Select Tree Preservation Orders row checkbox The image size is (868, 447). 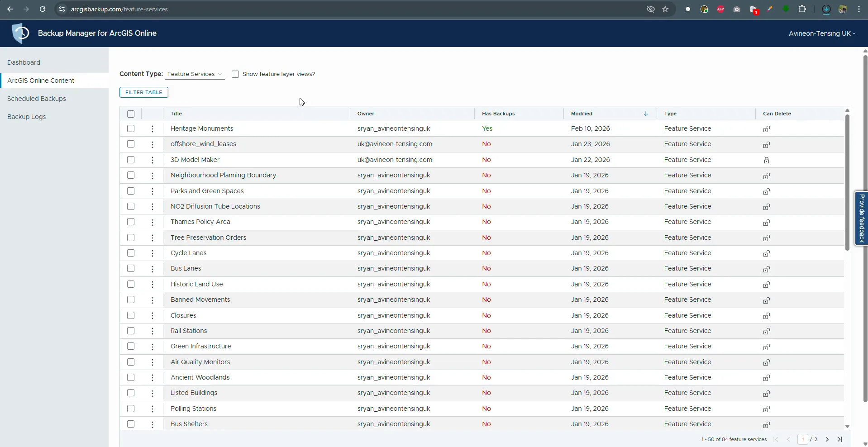131,238
